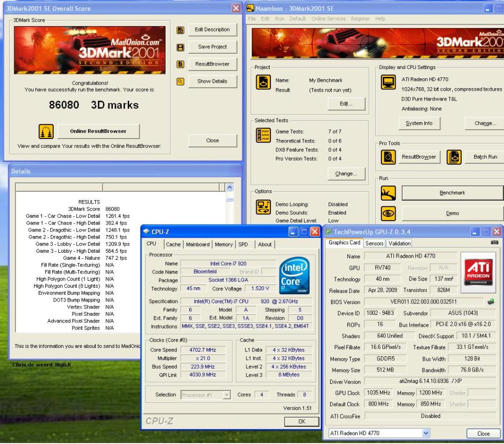Click the Save Project floppy icon
Image resolution: width=504 pixels, height=444 pixels.
[x=180, y=48]
